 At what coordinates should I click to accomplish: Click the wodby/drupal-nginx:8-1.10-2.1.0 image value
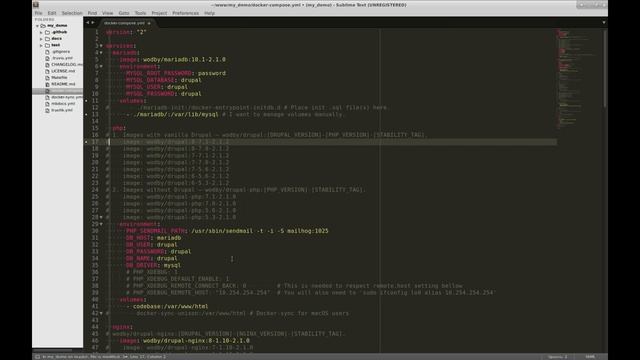click(196, 341)
